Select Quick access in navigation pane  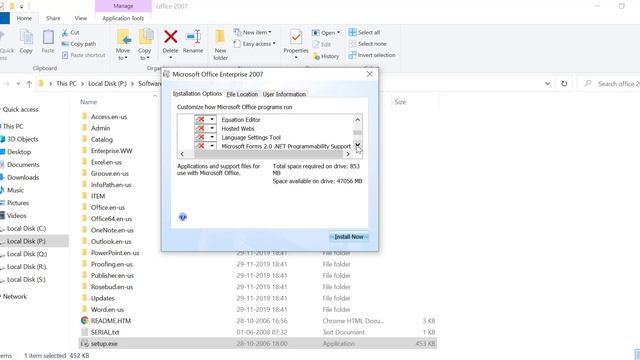pyautogui.click(x=20, y=109)
